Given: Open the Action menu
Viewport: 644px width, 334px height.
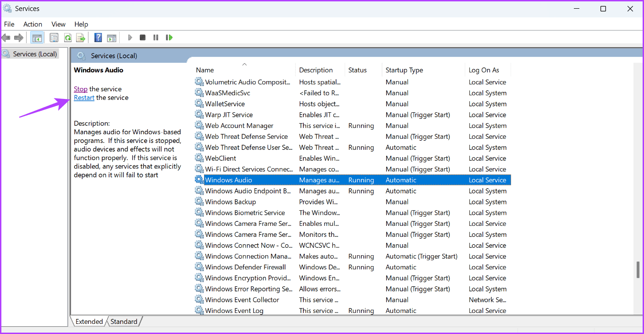Looking at the screenshot, I should (x=33, y=24).
